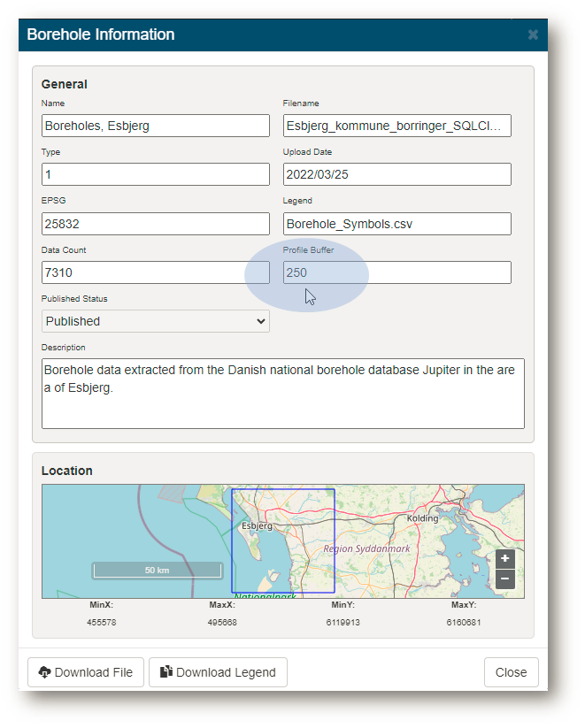Focus the EPSG field 25832
Screen dimensions: 585x728
tap(155, 224)
